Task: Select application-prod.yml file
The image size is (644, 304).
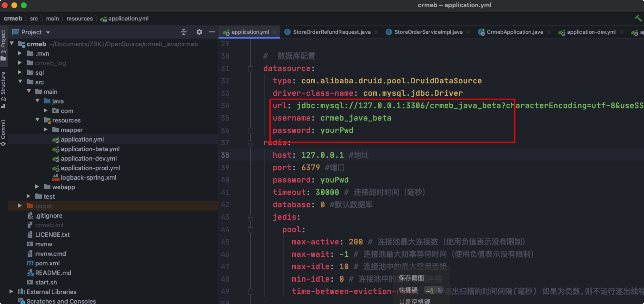Action: (90, 168)
